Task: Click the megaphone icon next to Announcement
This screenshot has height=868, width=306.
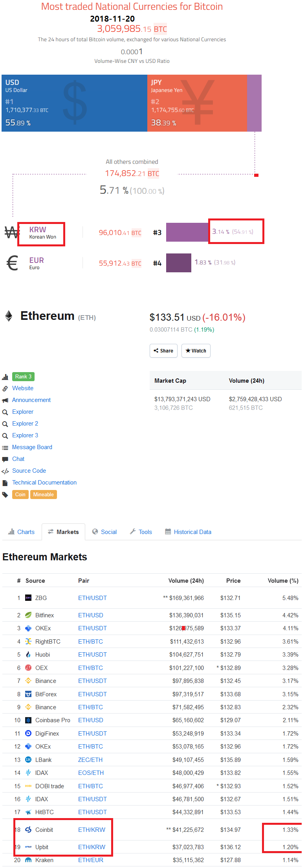Action: coord(5,400)
